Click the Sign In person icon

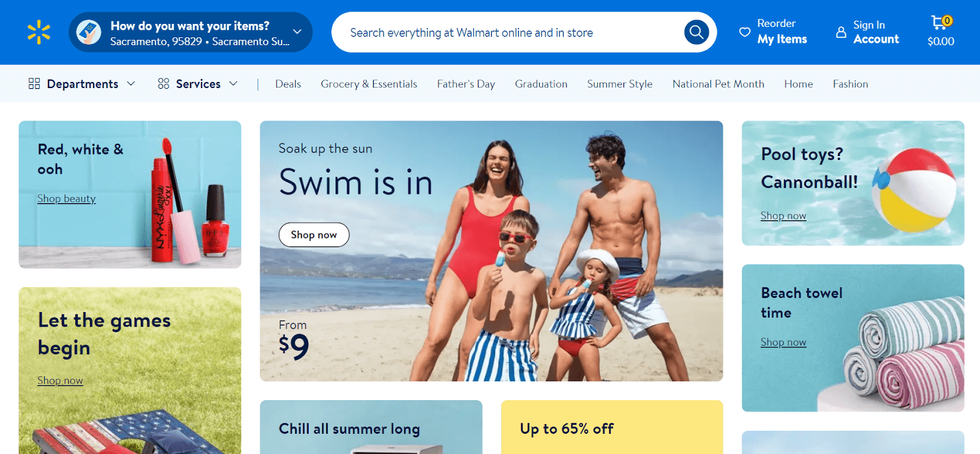(x=841, y=32)
